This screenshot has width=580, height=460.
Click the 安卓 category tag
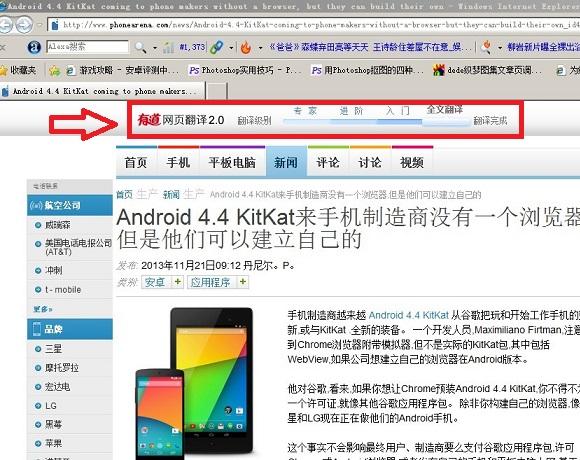point(155,282)
